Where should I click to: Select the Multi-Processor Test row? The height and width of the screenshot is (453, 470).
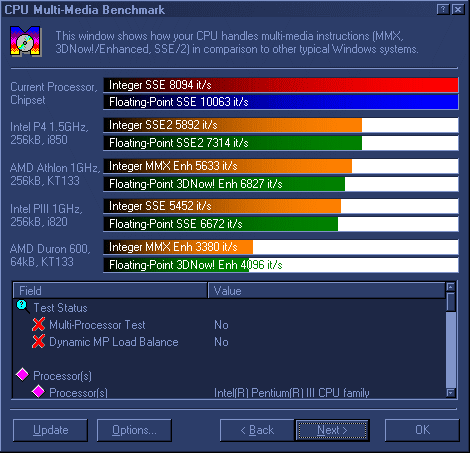pyautogui.click(x=229, y=325)
